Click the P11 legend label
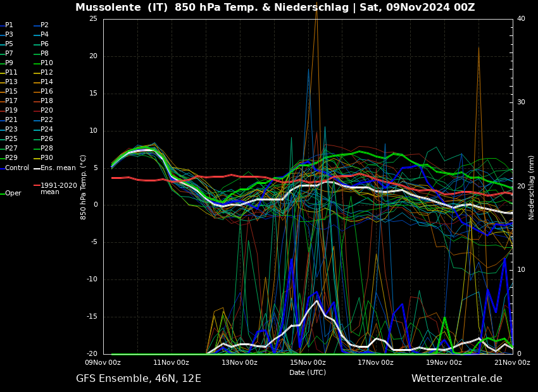Viewport: 538px width, 392px height. coord(11,72)
